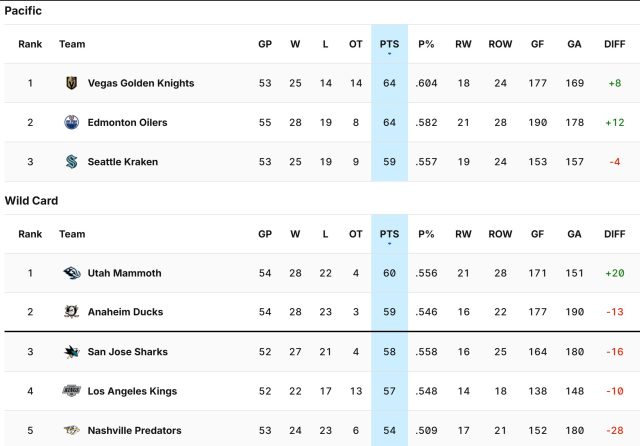Click the Vegas Golden Knights logo
640x446 pixels.
72,83
